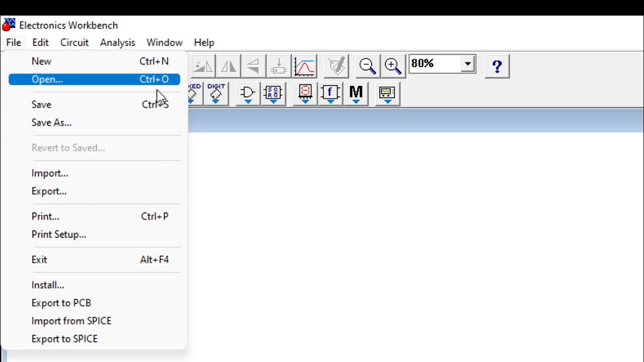
Task: Open the Instruments oscilloscope parts bin
Action: pos(387,94)
